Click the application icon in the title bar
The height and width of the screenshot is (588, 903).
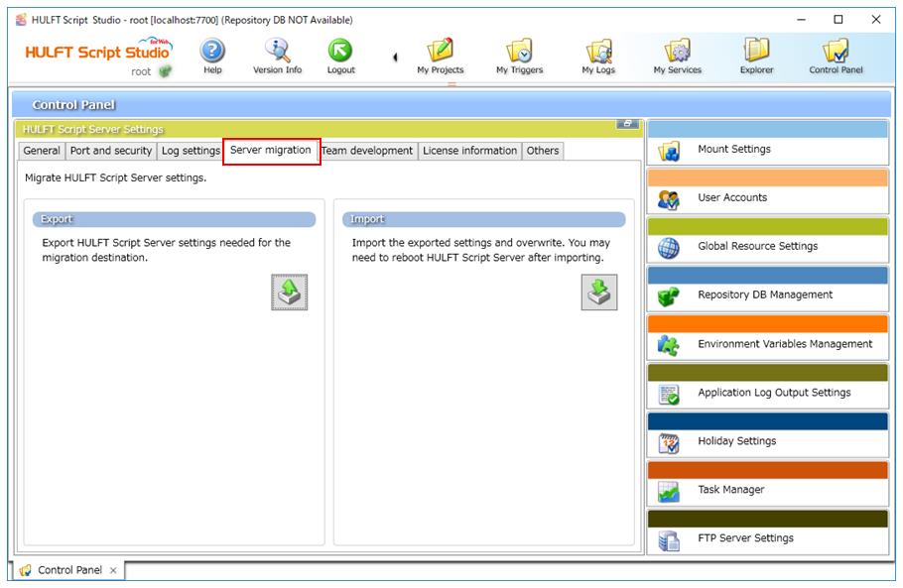[x=21, y=20]
